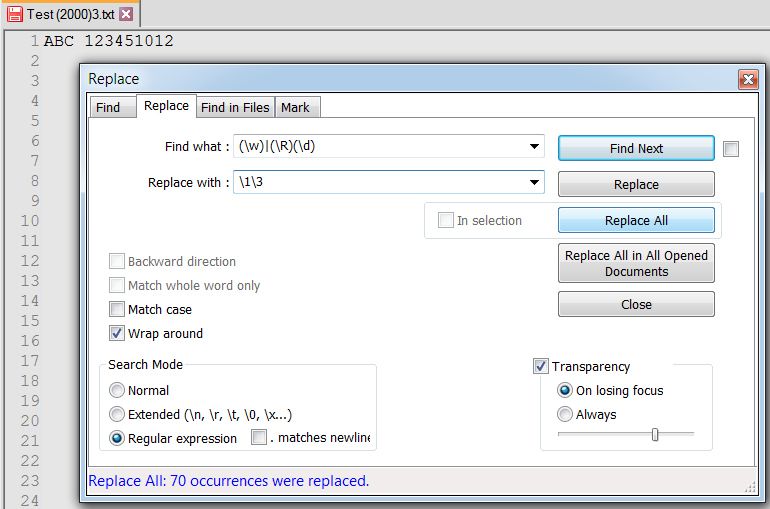Image resolution: width=770 pixels, height=509 pixels.
Task: Click the resize grip in dialog corner
Action: [750, 487]
